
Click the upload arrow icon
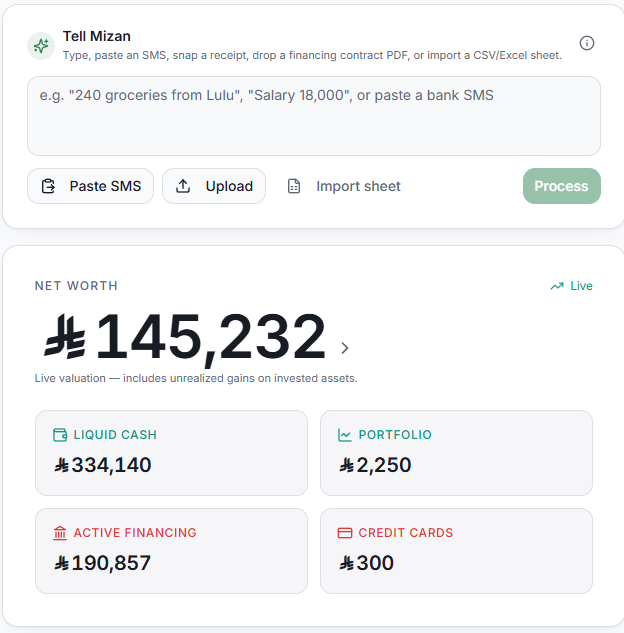point(183,186)
